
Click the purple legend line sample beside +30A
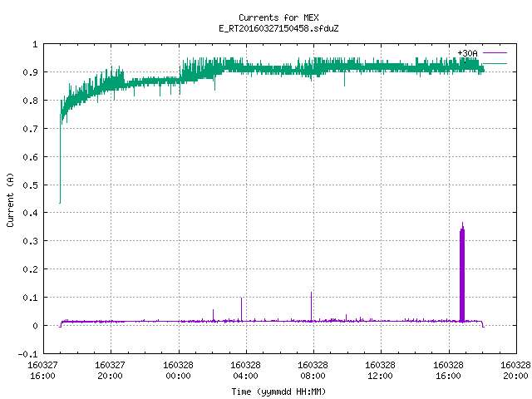[495, 53]
